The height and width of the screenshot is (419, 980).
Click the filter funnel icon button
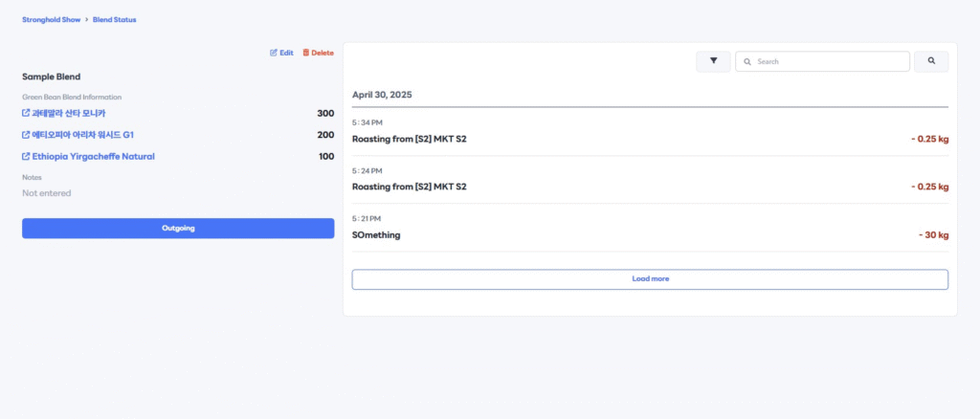click(713, 61)
